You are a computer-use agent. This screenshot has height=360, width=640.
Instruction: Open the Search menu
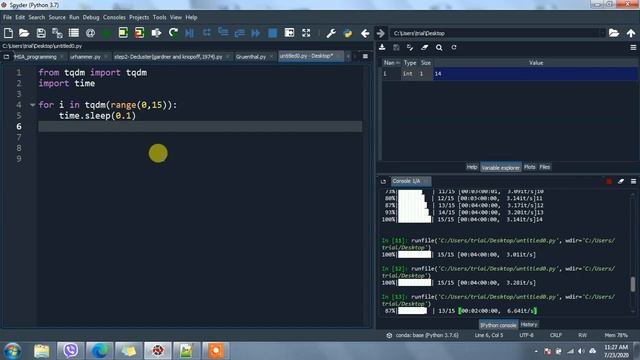36,17
